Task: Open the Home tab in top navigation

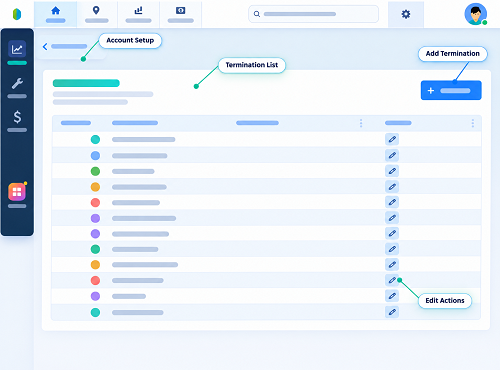Action: pos(55,14)
